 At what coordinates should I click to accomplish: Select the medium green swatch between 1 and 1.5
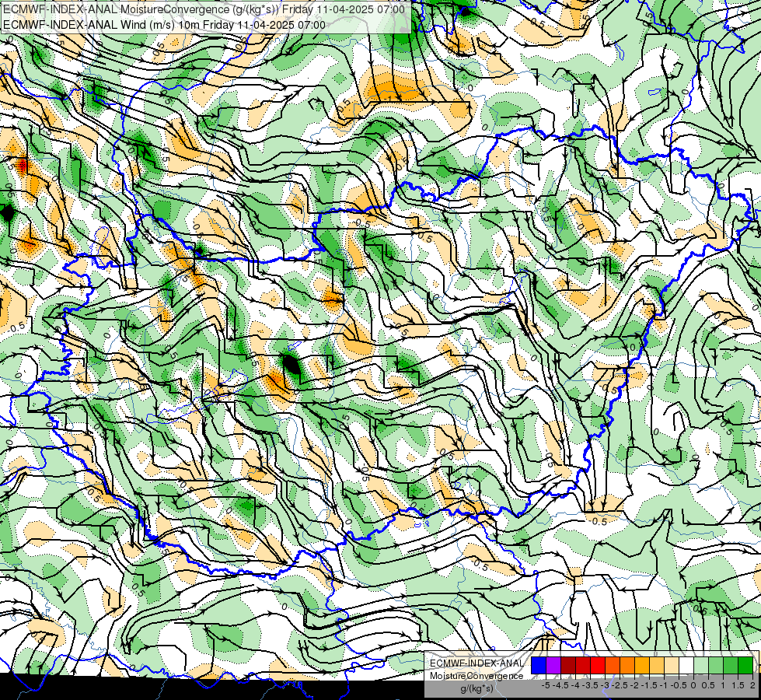click(731, 666)
